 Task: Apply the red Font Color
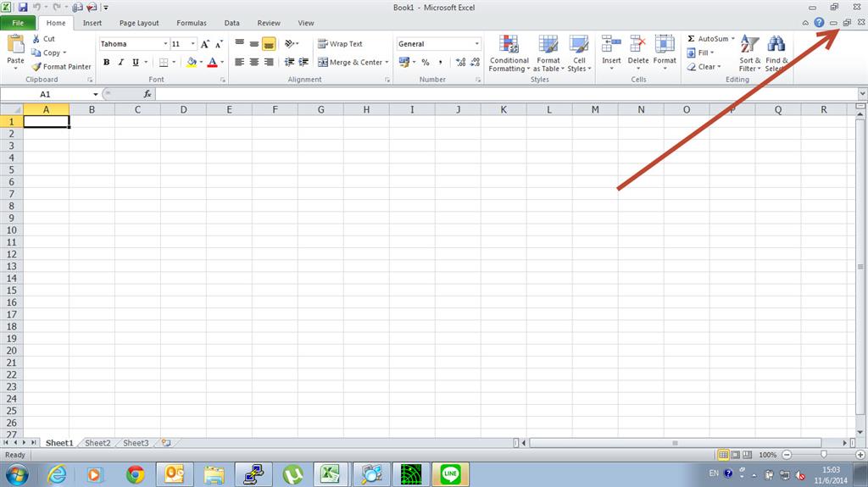(212, 62)
